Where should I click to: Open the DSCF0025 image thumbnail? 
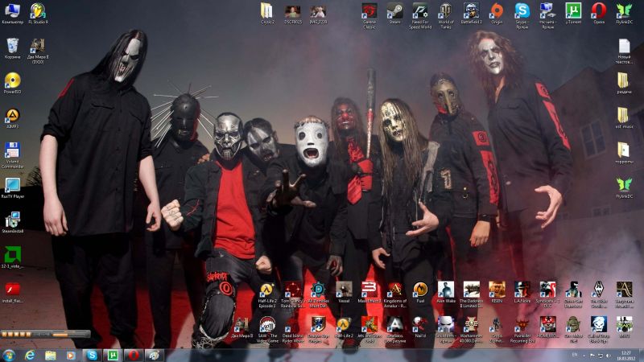(x=293, y=13)
